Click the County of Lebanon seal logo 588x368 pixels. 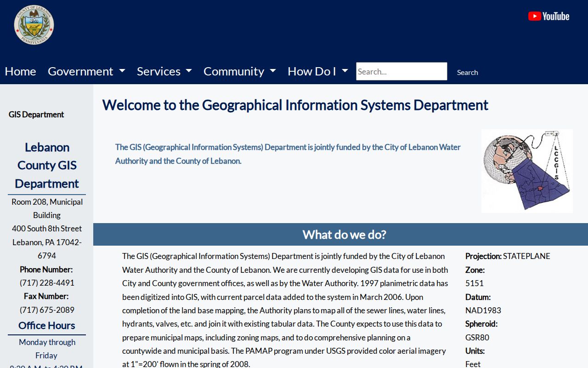(x=34, y=25)
